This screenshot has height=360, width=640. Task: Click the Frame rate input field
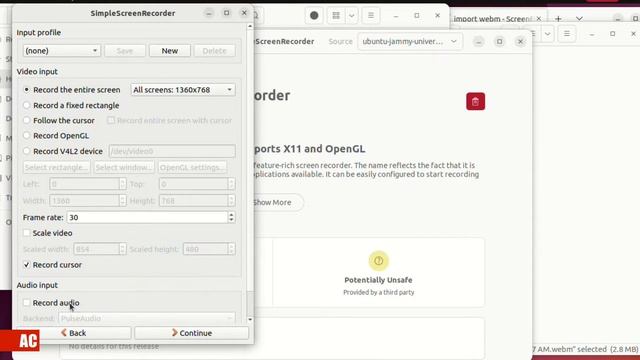[147, 218]
